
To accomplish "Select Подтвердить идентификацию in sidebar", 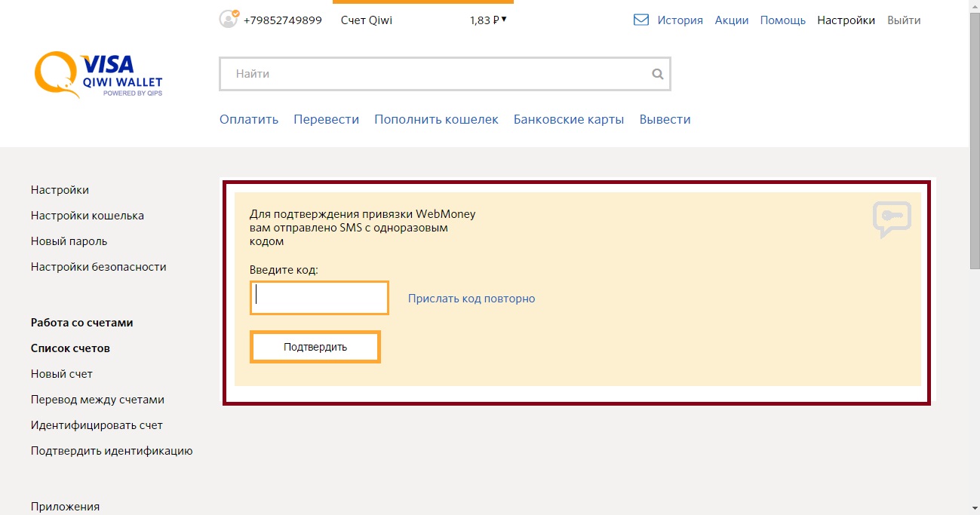I will (112, 451).
